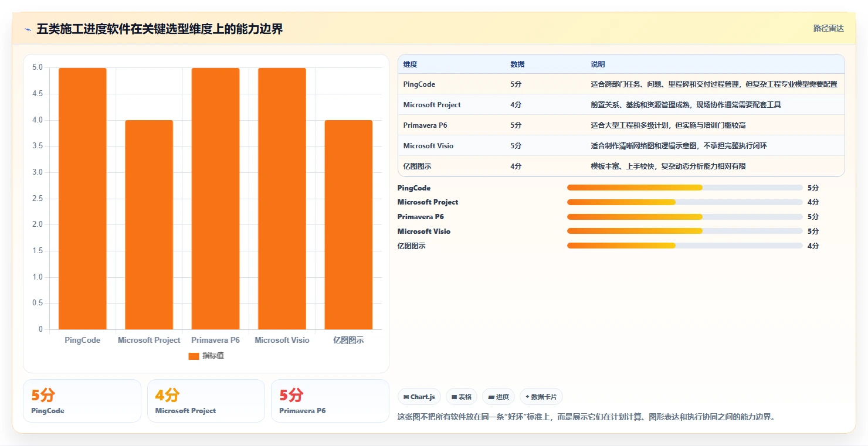Click the Microsoft Visio cell in the table
Screen dimensions: 868x446
point(429,146)
